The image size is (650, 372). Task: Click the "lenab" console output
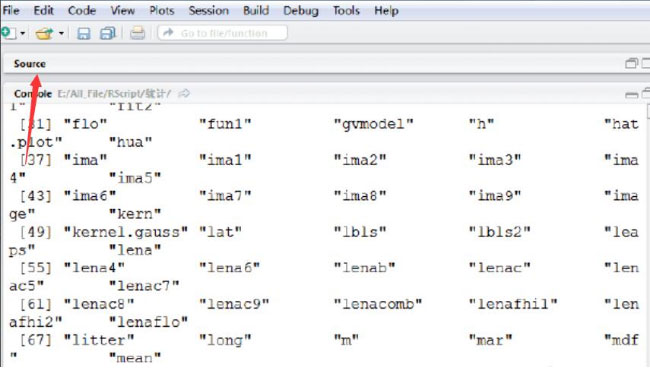[x=364, y=268]
